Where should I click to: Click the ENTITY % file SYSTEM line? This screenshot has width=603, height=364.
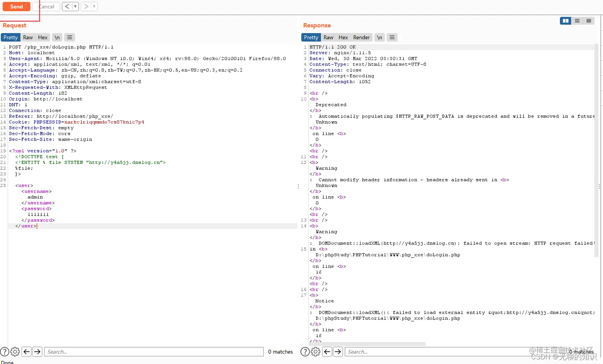coord(90,163)
